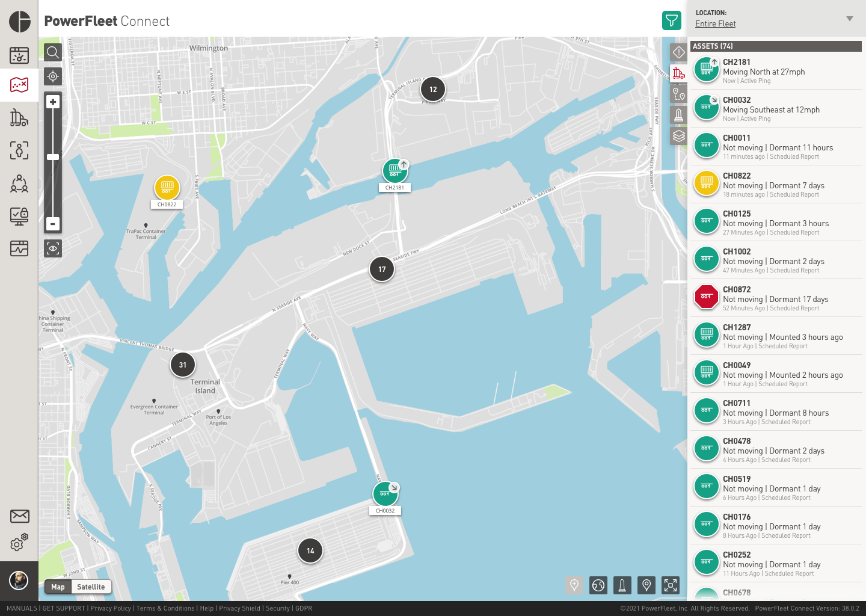The height and width of the screenshot is (616, 866).
Task: Click the Entire Fleet location link
Action: tap(715, 23)
